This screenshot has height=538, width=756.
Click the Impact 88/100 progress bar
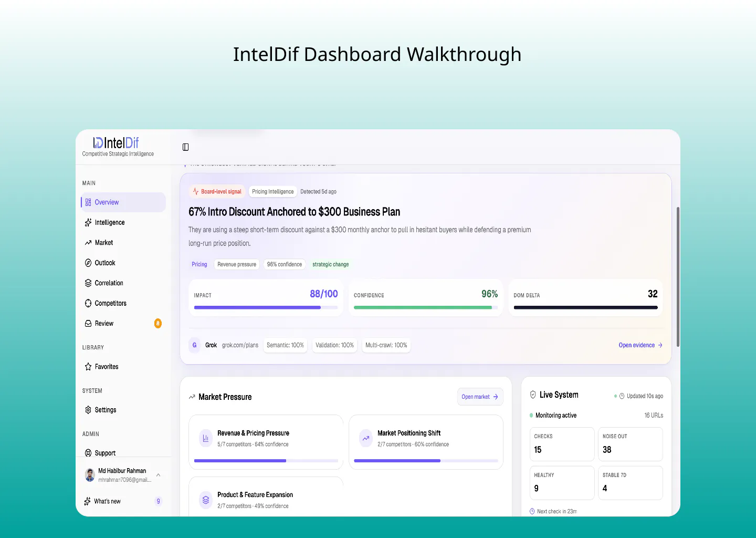(266, 307)
